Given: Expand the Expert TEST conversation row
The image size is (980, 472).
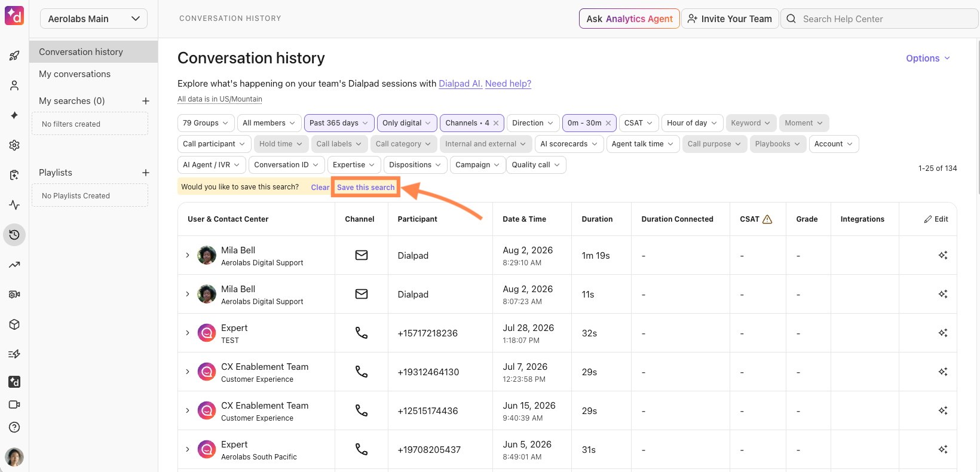Looking at the screenshot, I should (x=188, y=333).
